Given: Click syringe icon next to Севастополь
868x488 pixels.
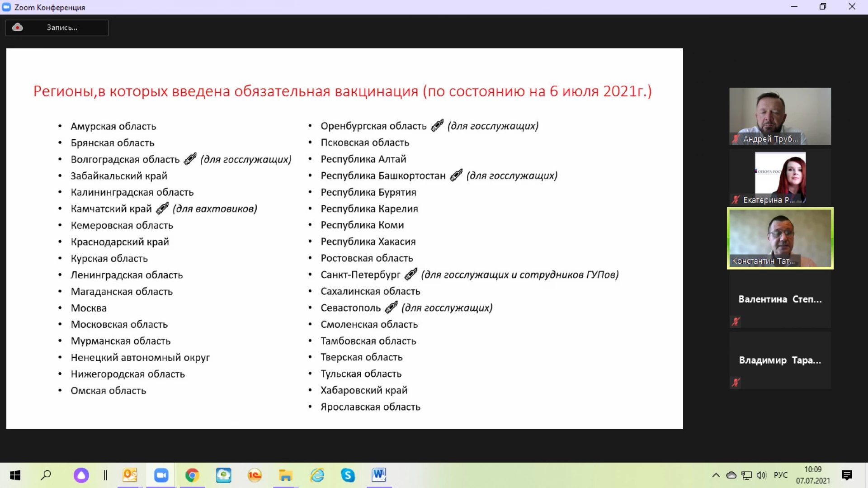Looking at the screenshot, I should click(x=392, y=307).
